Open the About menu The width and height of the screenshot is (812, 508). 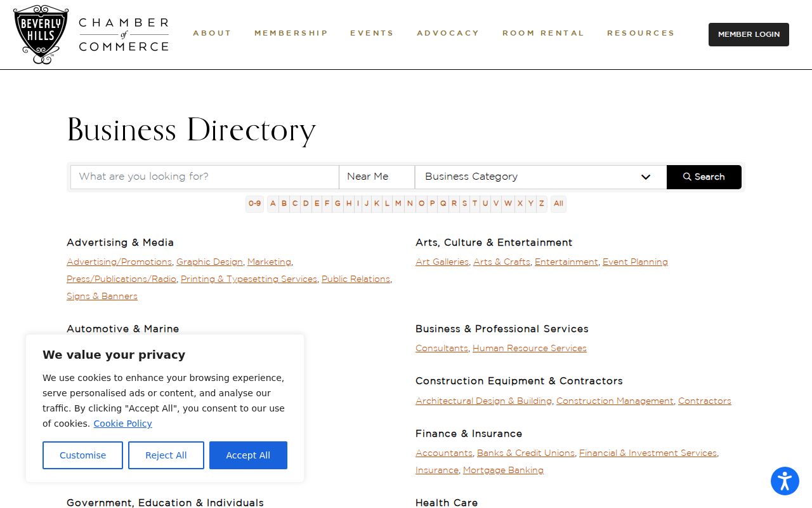tap(212, 33)
